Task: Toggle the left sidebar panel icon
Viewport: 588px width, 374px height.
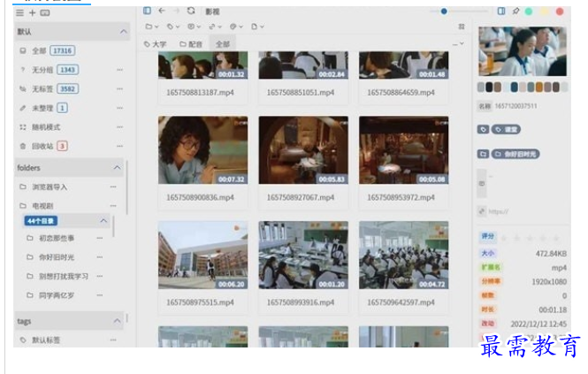Action: pyautogui.click(x=147, y=11)
